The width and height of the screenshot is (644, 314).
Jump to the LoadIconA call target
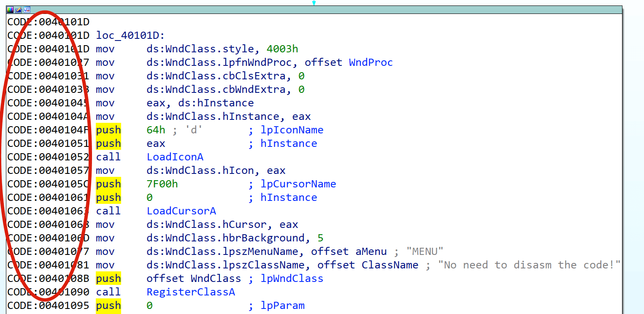click(175, 157)
